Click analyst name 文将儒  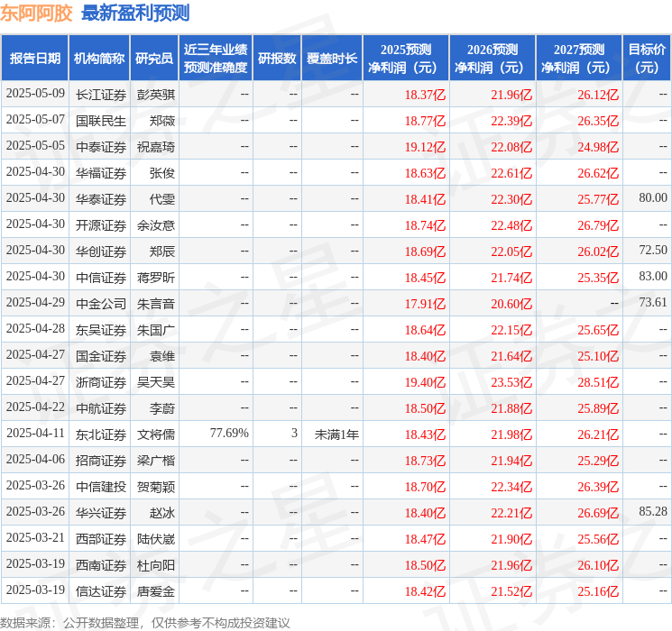156,434
